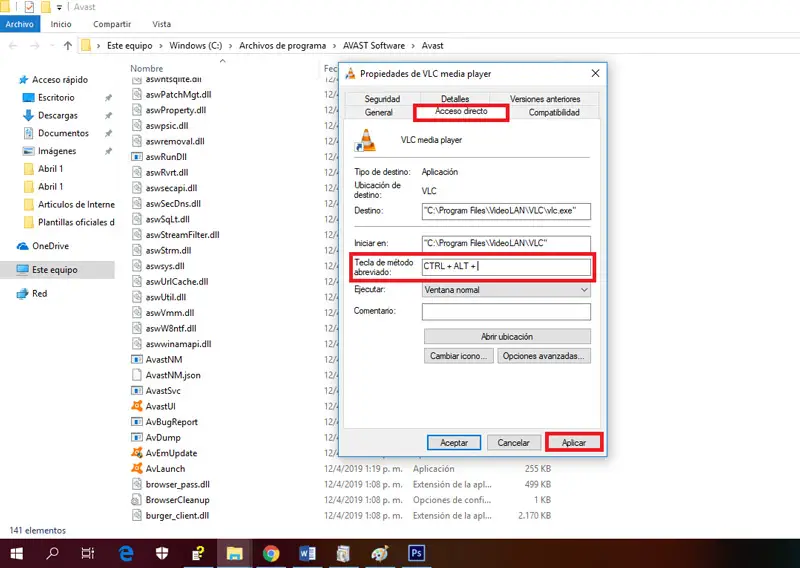The height and width of the screenshot is (568, 800).
Task: Select the AvastNM.json file
Action: [173, 375]
